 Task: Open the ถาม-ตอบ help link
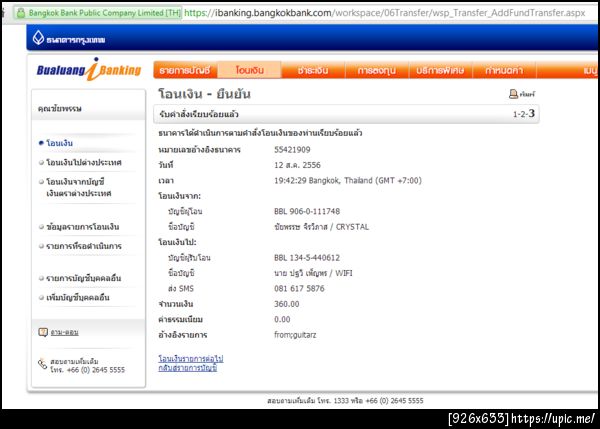pos(64,332)
